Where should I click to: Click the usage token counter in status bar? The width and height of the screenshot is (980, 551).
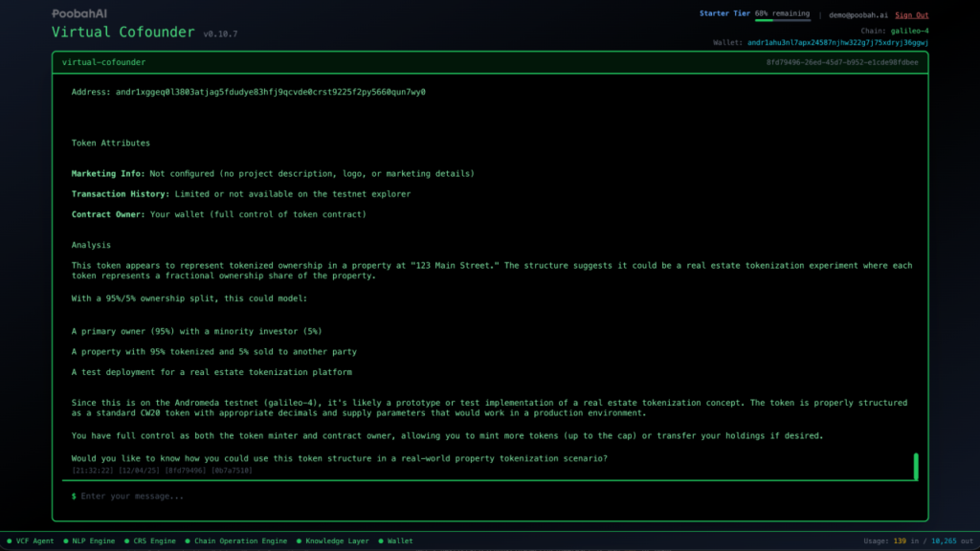pyautogui.click(x=917, y=541)
